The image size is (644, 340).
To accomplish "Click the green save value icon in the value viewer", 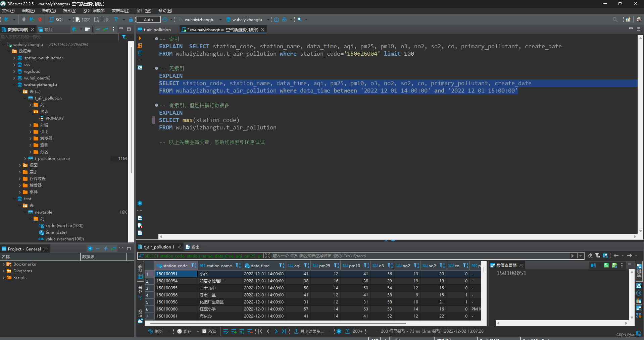I will click(x=606, y=265).
